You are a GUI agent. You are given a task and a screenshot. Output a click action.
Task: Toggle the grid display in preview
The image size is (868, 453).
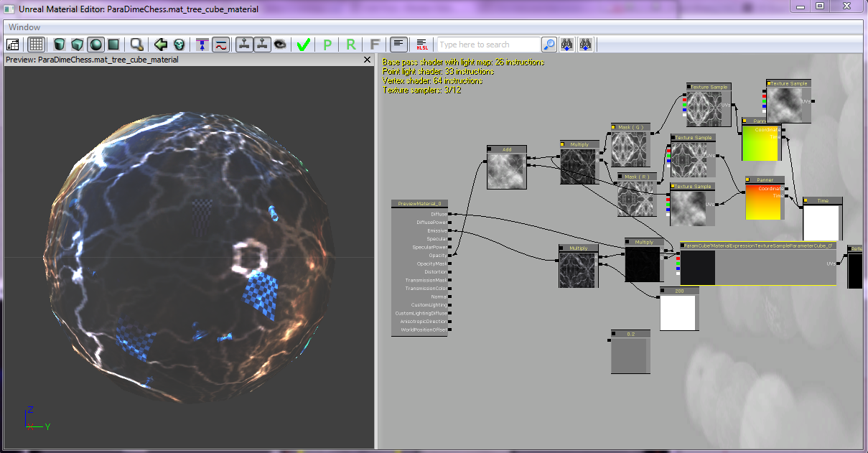click(36, 45)
